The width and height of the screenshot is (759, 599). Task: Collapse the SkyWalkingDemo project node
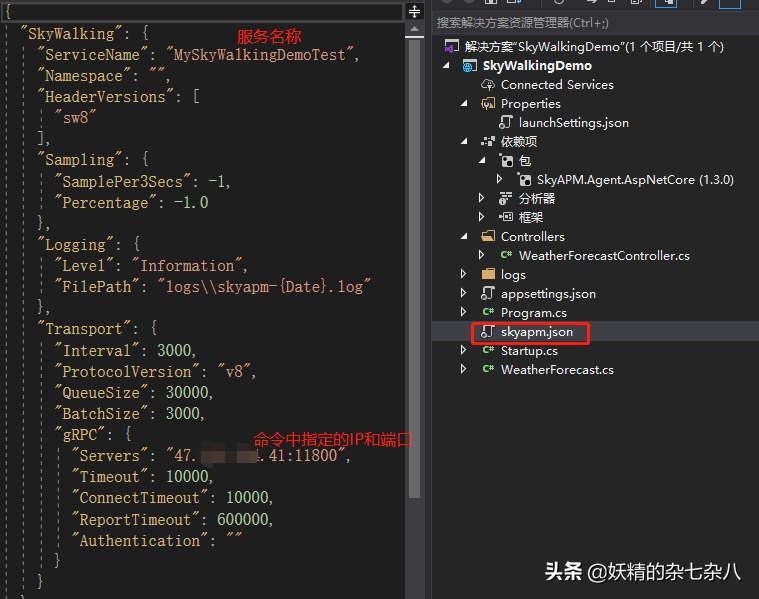446,65
